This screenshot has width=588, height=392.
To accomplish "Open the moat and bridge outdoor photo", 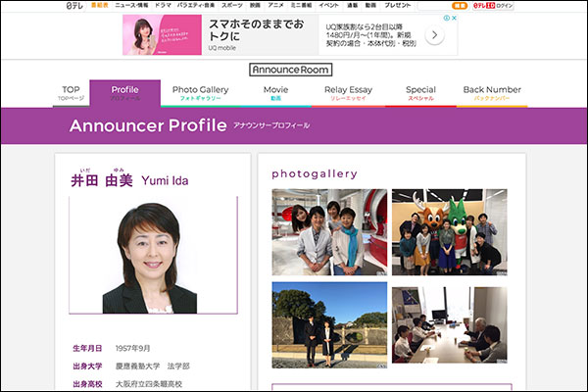I will (325, 323).
